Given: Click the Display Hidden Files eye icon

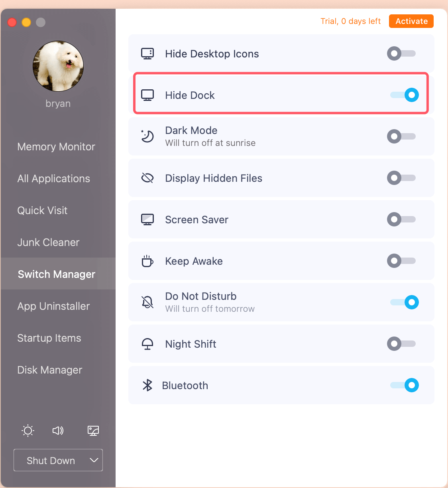Looking at the screenshot, I should (147, 178).
